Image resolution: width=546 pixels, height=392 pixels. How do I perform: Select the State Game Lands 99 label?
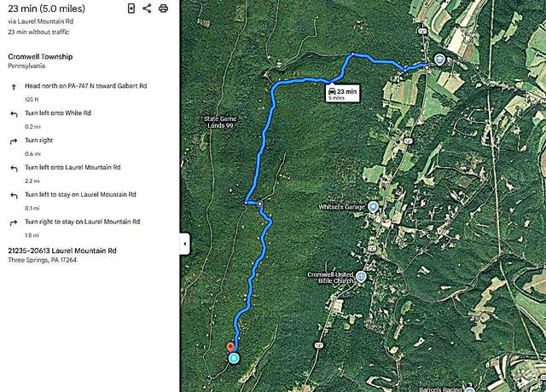[x=225, y=122]
